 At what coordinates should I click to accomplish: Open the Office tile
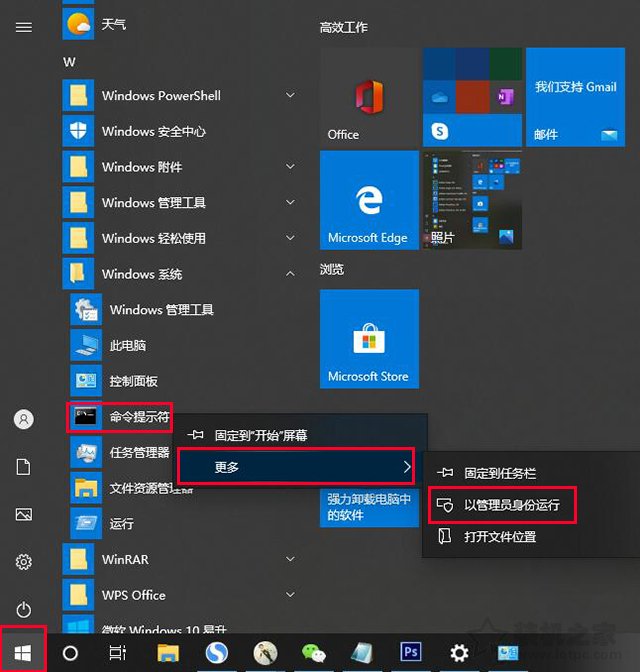click(x=368, y=97)
